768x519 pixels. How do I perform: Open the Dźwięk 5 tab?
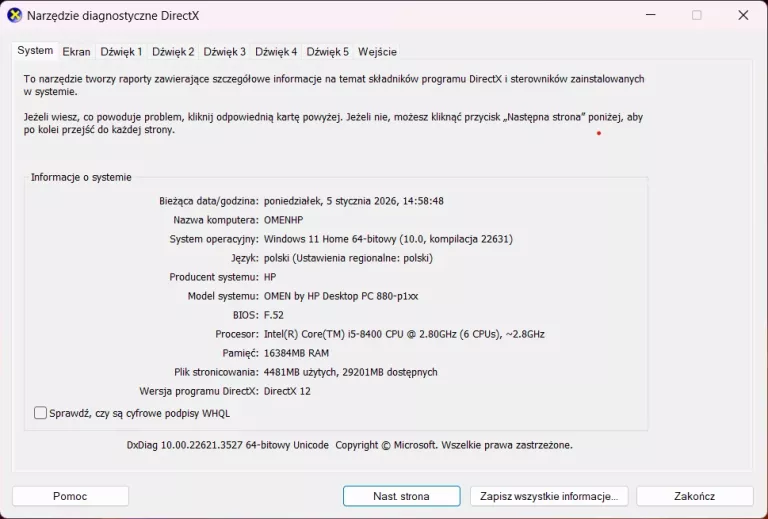pos(327,52)
